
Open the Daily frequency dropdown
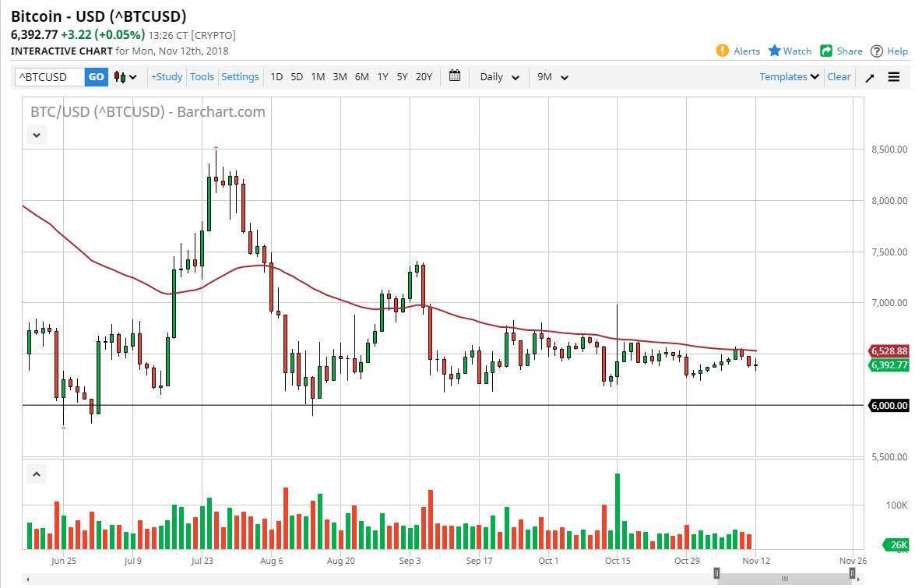point(498,76)
